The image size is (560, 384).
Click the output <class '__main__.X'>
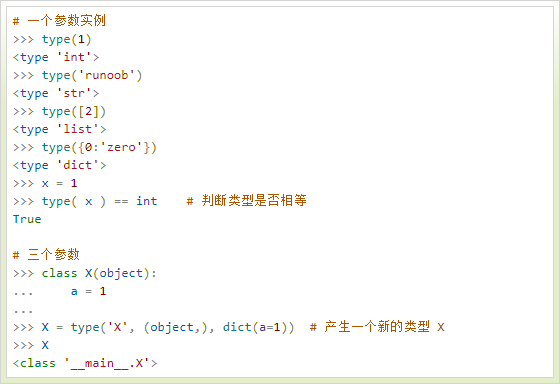click(85, 363)
